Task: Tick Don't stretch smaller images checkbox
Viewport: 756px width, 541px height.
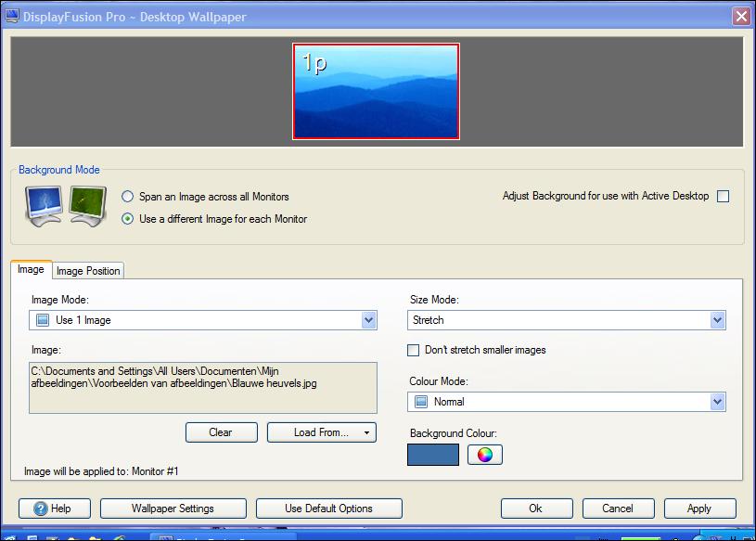Action: (414, 350)
